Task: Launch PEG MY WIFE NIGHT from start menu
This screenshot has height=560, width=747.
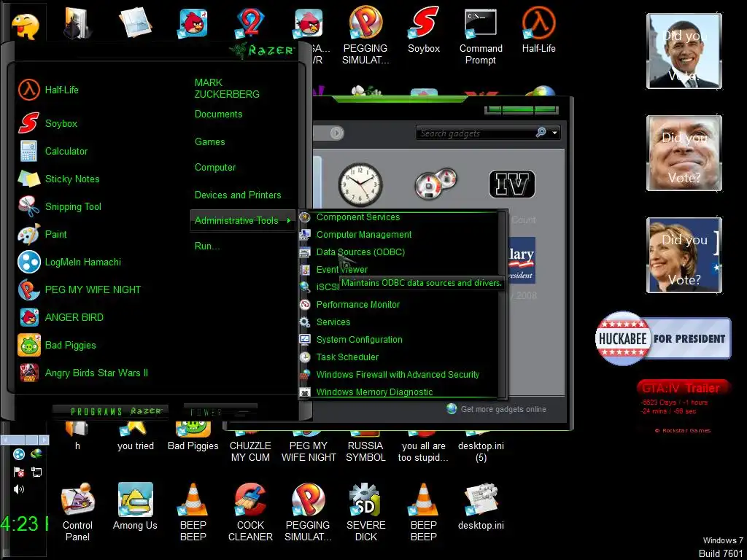Action: click(80, 289)
